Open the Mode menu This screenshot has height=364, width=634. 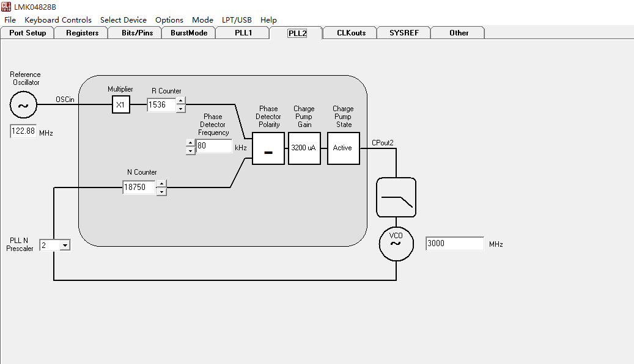202,20
